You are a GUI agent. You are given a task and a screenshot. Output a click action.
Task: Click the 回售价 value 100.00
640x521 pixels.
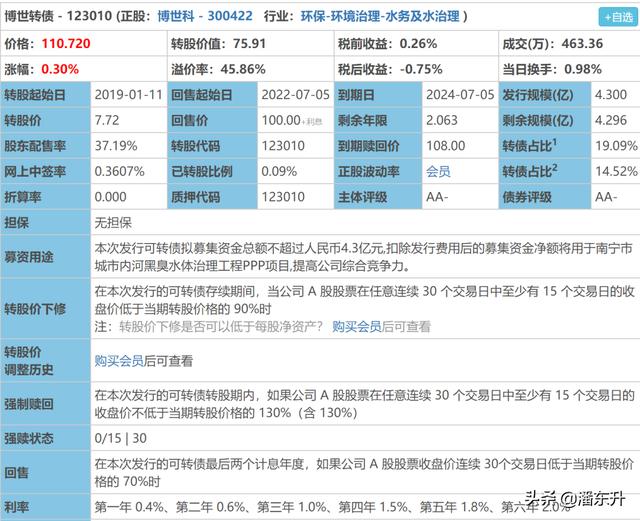click(x=281, y=120)
